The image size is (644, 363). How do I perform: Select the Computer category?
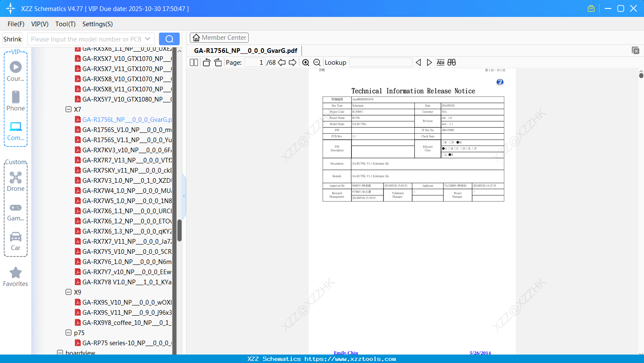click(x=16, y=131)
